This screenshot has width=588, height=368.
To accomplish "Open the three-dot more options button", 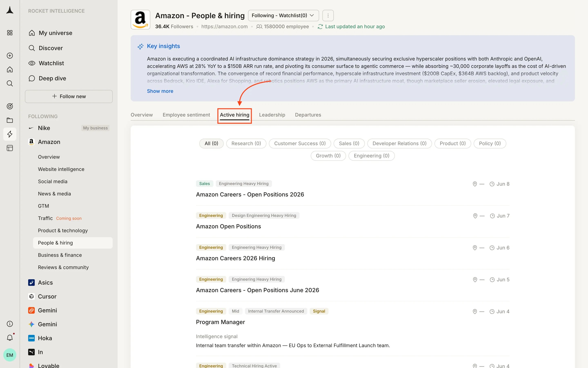I will [x=328, y=16].
